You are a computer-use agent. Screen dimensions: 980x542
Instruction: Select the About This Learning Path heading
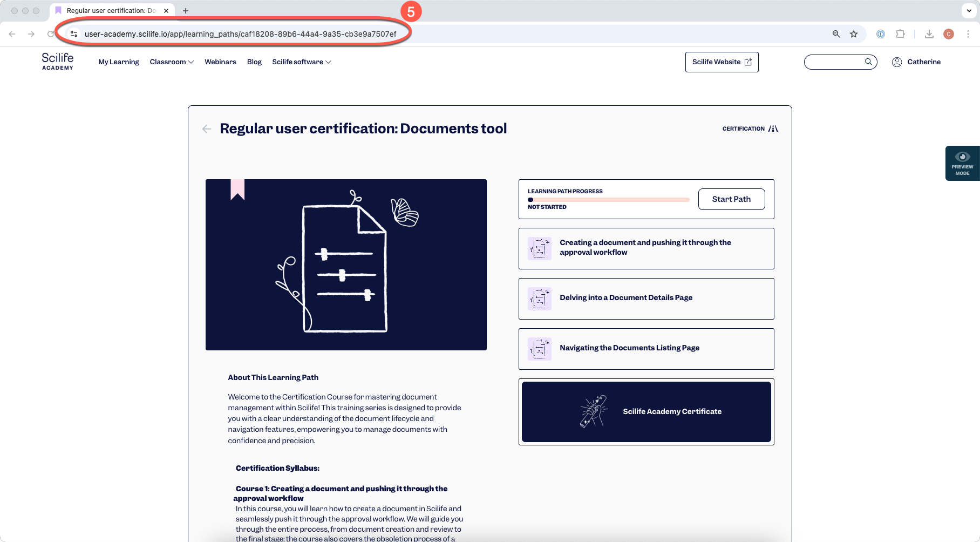pos(273,377)
